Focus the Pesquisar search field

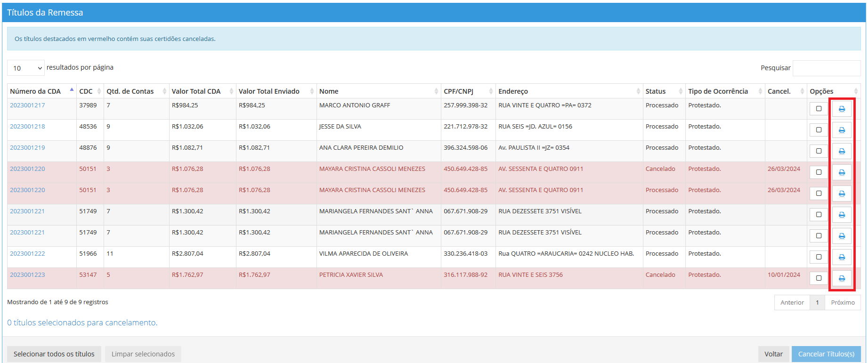(x=826, y=68)
